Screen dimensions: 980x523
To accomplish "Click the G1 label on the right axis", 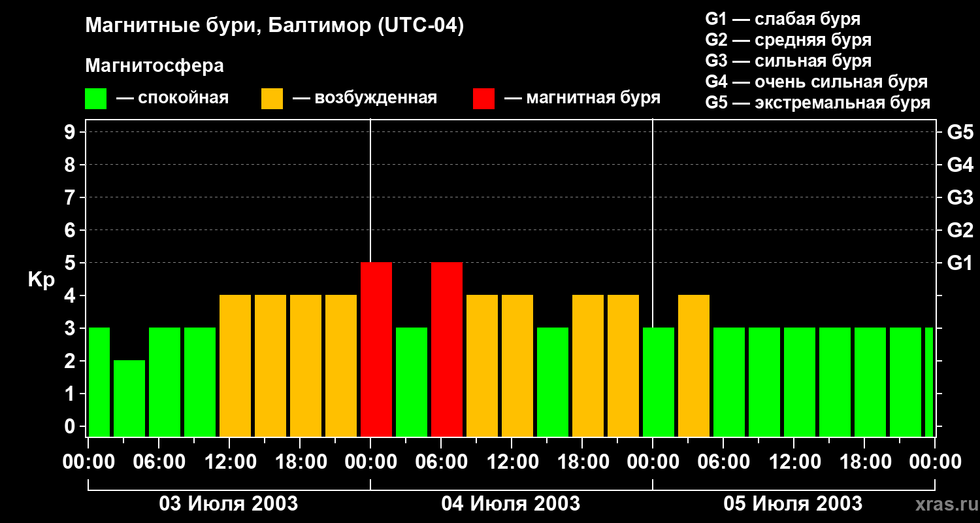I will pyautogui.click(x=960, y=263).
